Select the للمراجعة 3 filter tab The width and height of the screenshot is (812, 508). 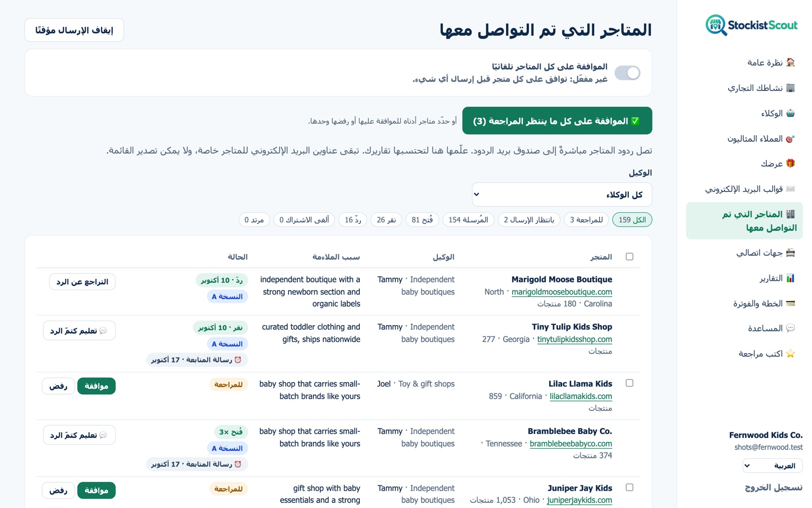coord(586,219)
